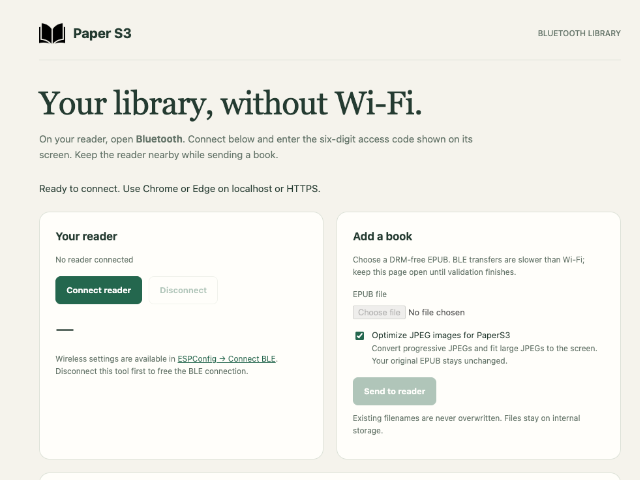
Task: Click the Your library, without Wi-Fi heading
Action: tap(230, 104)
